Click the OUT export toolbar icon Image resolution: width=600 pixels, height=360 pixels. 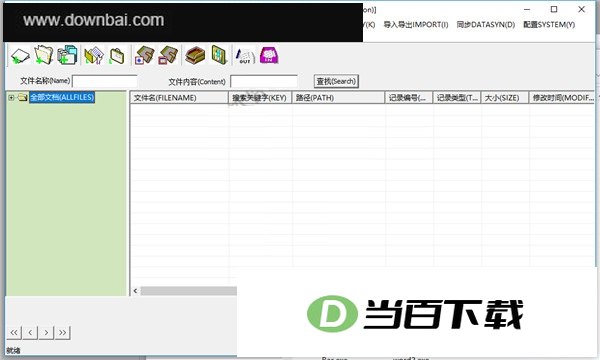[x=245, y=56]
